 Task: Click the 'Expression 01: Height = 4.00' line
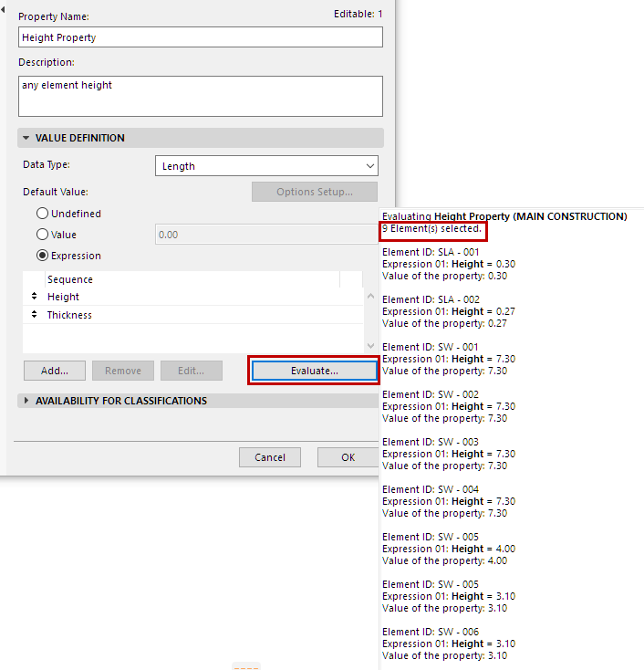click(x=449, y=549)
